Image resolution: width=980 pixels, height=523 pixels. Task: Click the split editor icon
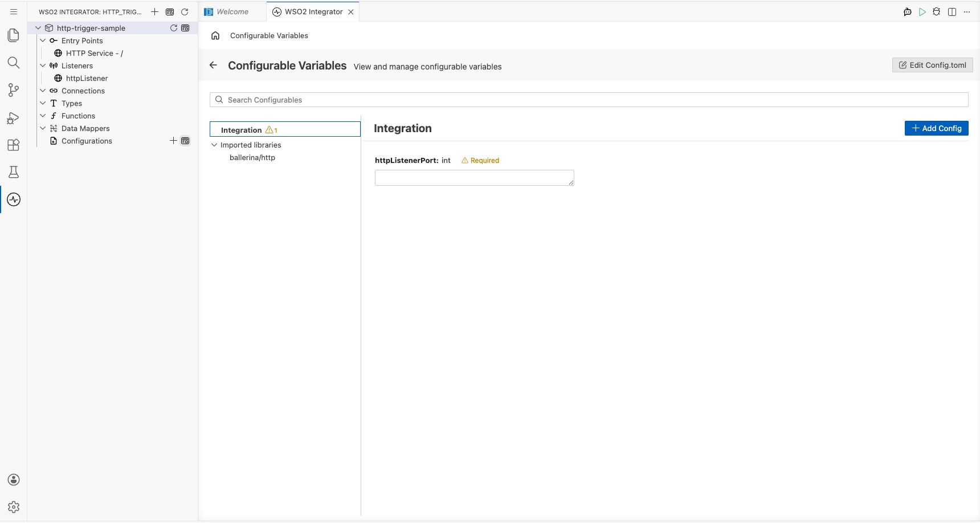coord(952,11)
